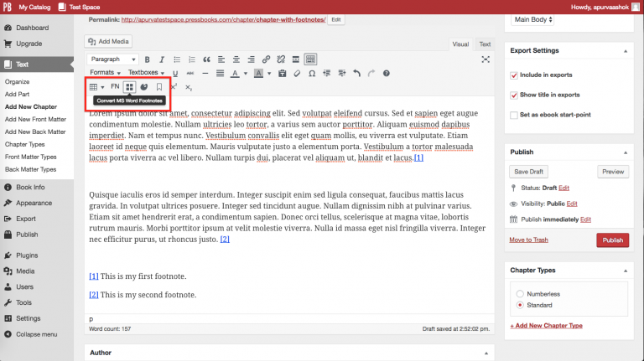Open the special character omega icon
644x361 pixels.
pyautogui.click(x=312, y=74)
